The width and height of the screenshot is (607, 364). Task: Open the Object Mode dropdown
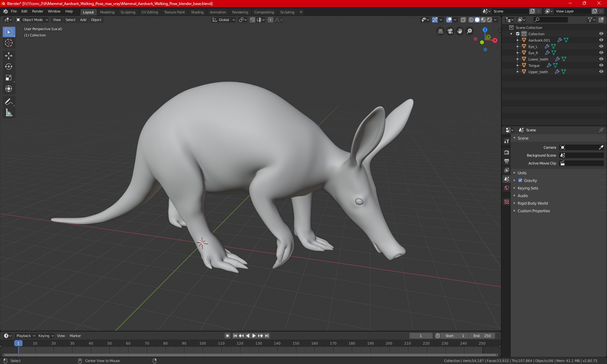(x=32, y=20)
